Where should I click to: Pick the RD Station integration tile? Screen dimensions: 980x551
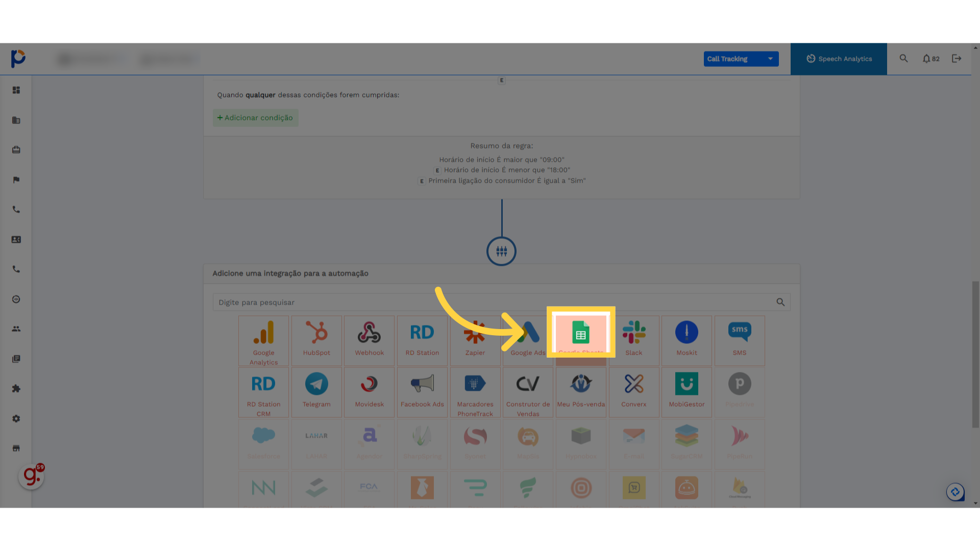tap(422, 340)
